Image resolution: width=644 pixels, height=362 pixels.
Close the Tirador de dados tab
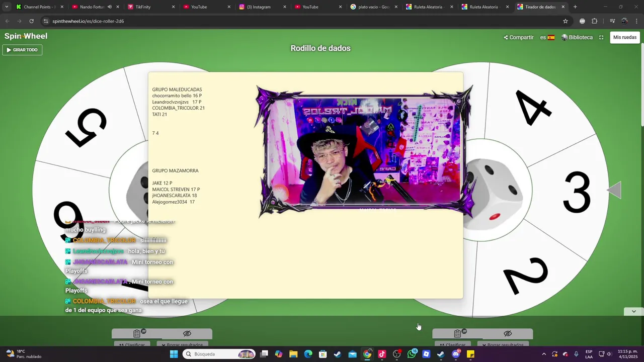click(563, 7)
